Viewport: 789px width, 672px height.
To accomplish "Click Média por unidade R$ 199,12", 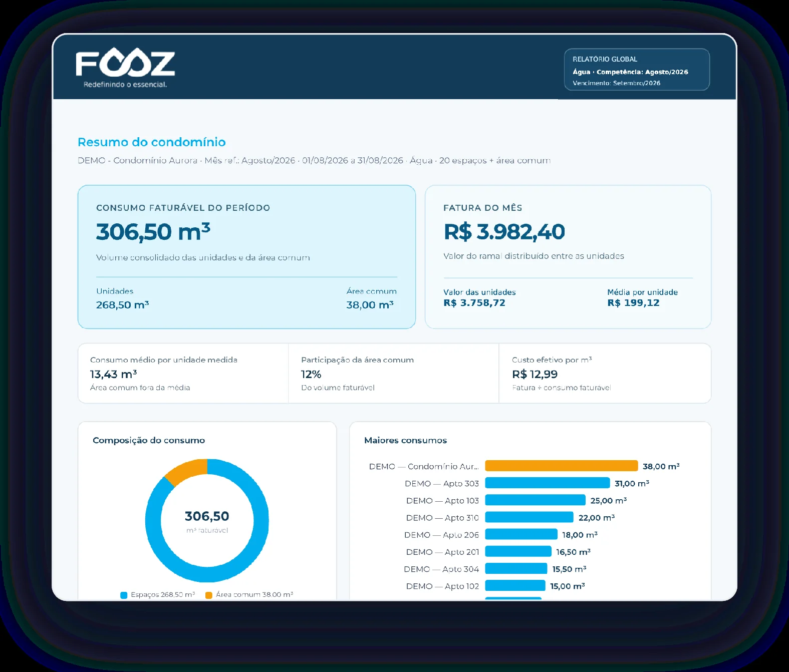I will [633, 303].
